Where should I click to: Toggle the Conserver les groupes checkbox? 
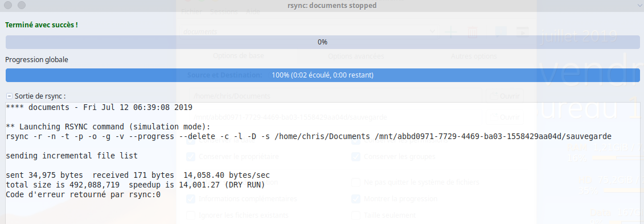[x=356, y=157]
